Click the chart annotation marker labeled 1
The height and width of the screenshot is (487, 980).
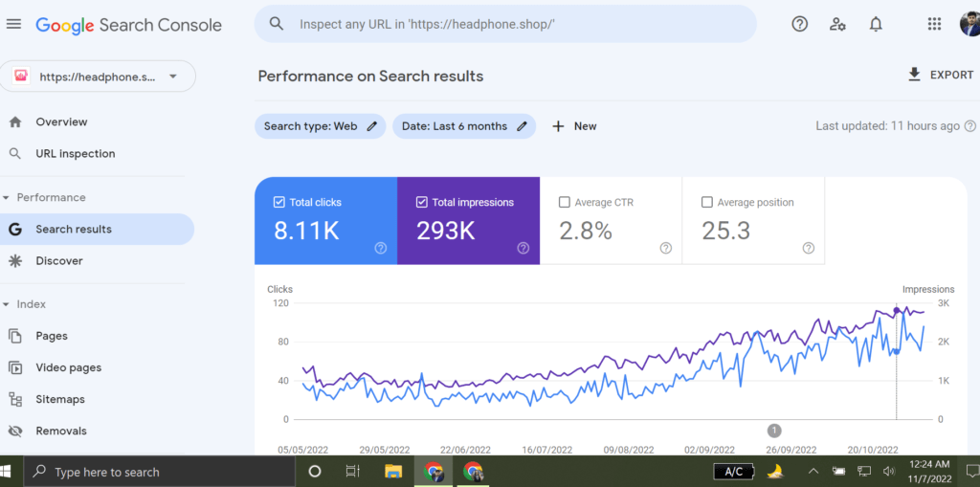[x=774, y=431]
